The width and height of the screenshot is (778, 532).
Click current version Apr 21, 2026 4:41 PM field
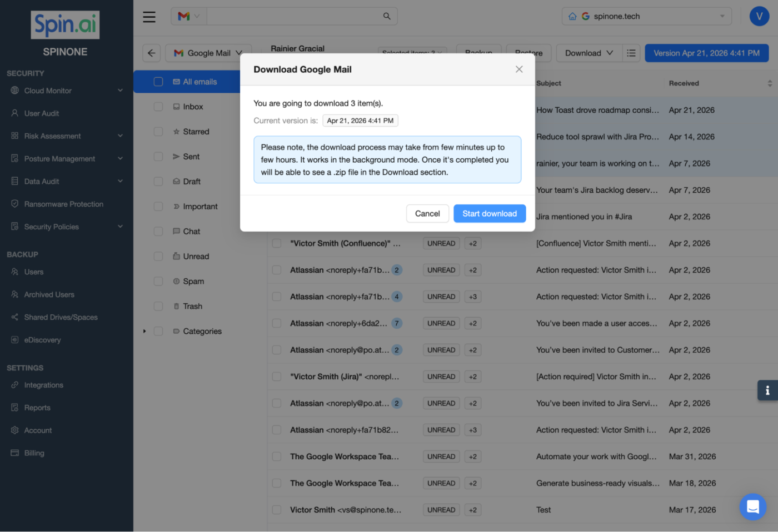pyautogui.click(x=360, y=121)
